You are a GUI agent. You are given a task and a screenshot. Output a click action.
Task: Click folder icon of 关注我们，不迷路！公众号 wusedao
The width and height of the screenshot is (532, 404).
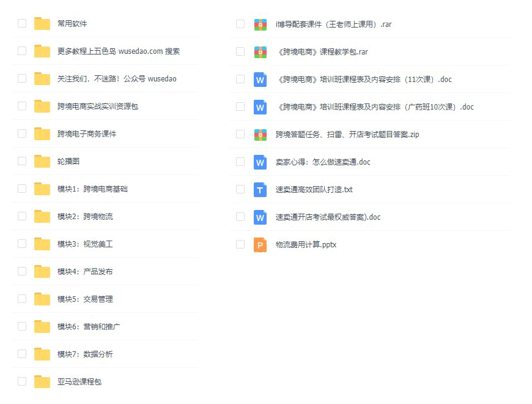point(42,78)
